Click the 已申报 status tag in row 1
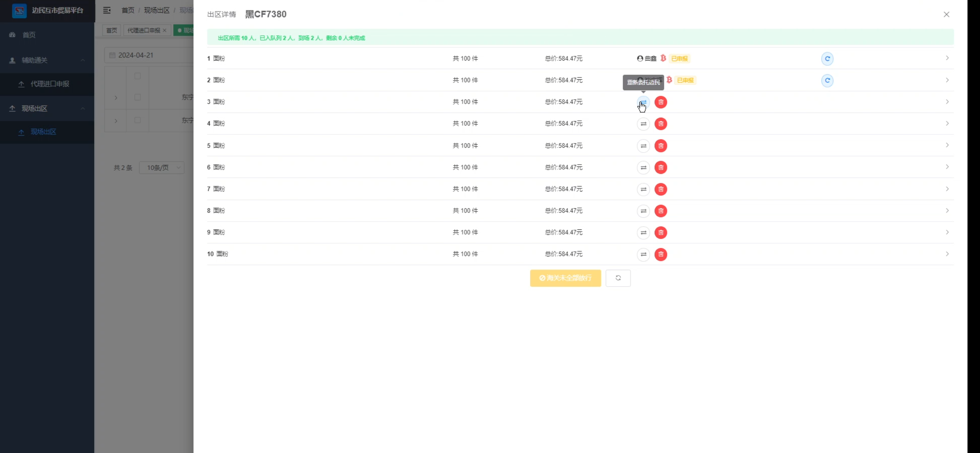The height and width of the screenshot is (453, 980). pos(679,59)
